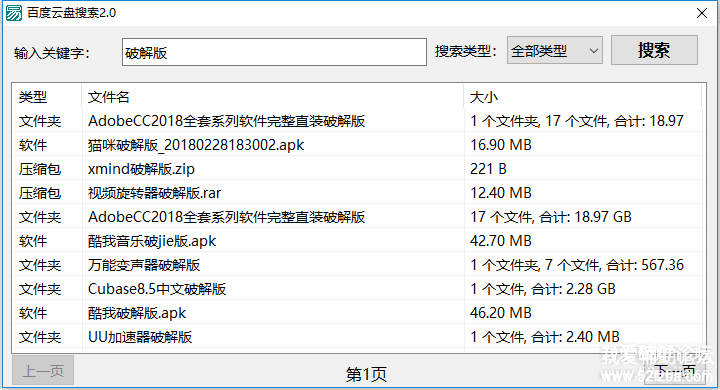Focus the keyword input containing 破解版
Image resolution: width=720 pixels, height=390 pixels.
click(274, 52)
